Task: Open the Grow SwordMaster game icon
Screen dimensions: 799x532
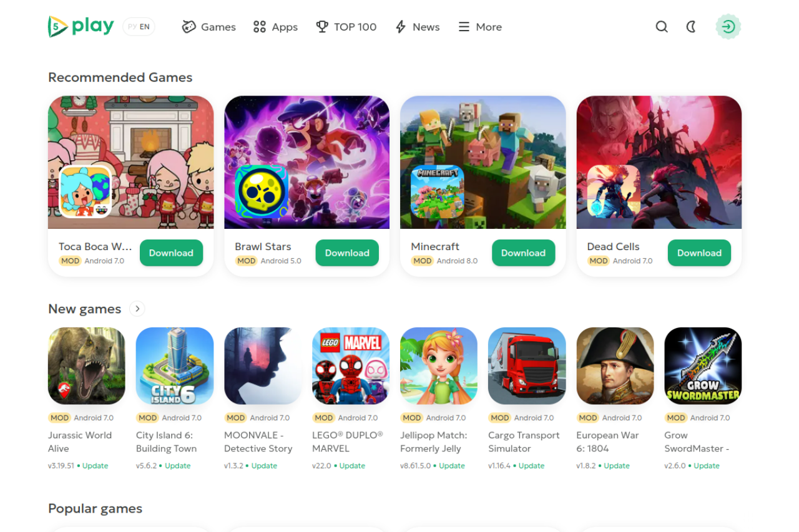Action: (x=703, y=366)
